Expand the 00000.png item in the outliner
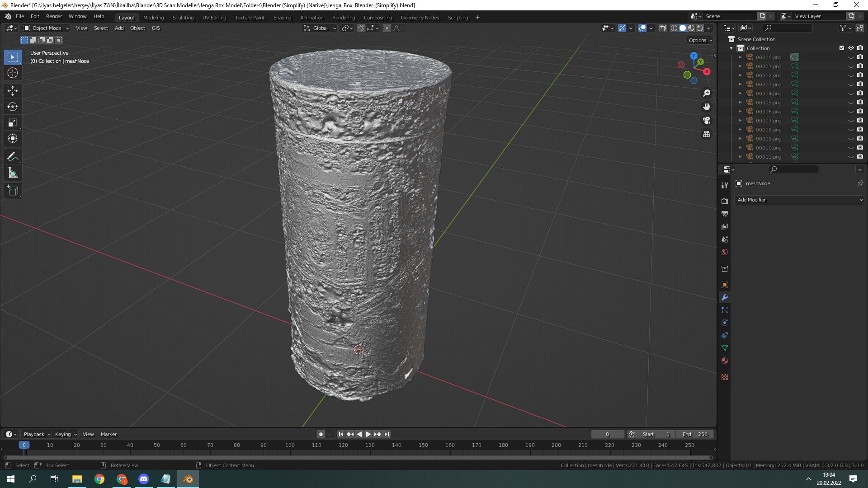The image size is (868, 488). click(740, 57)
